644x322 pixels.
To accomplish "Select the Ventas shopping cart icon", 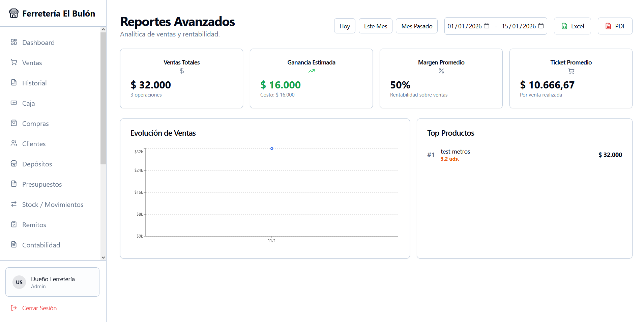I will 14,62.
